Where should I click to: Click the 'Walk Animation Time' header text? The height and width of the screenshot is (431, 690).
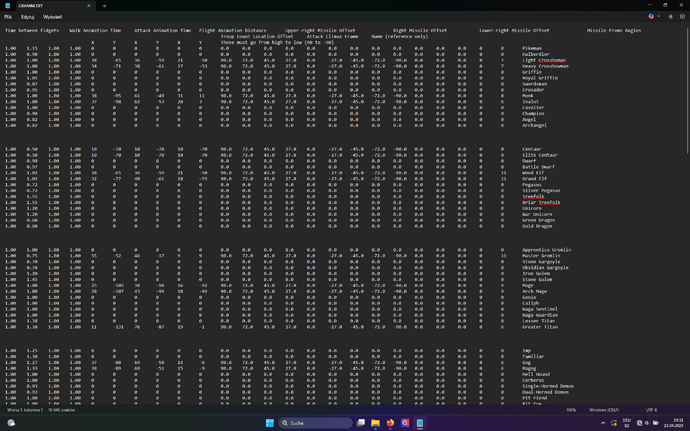coord(95,30)
